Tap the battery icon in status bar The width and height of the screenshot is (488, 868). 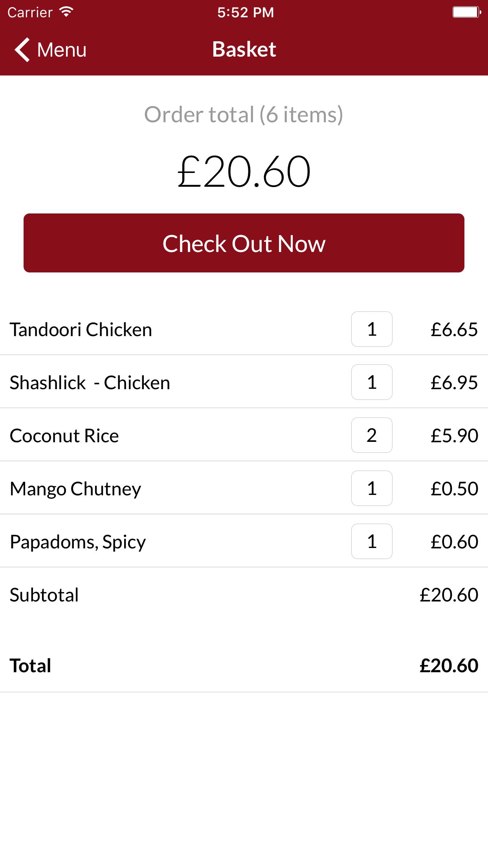466,12
